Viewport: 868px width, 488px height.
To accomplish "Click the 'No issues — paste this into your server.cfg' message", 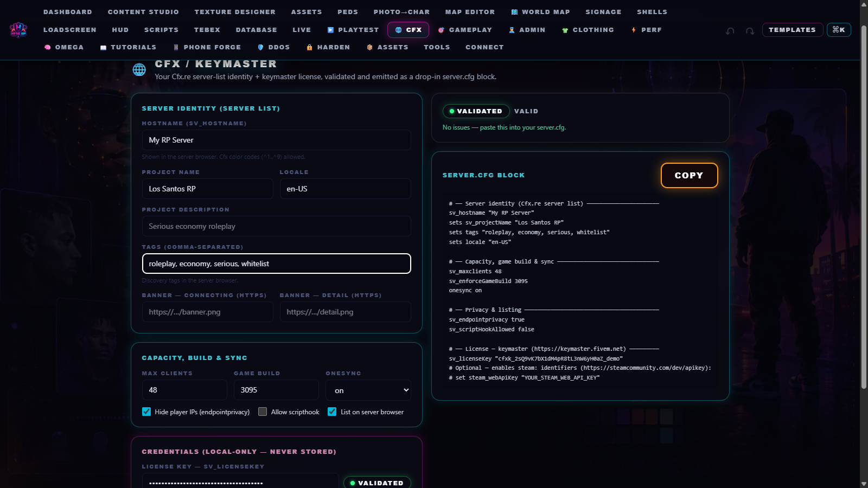I will [504, 127].
